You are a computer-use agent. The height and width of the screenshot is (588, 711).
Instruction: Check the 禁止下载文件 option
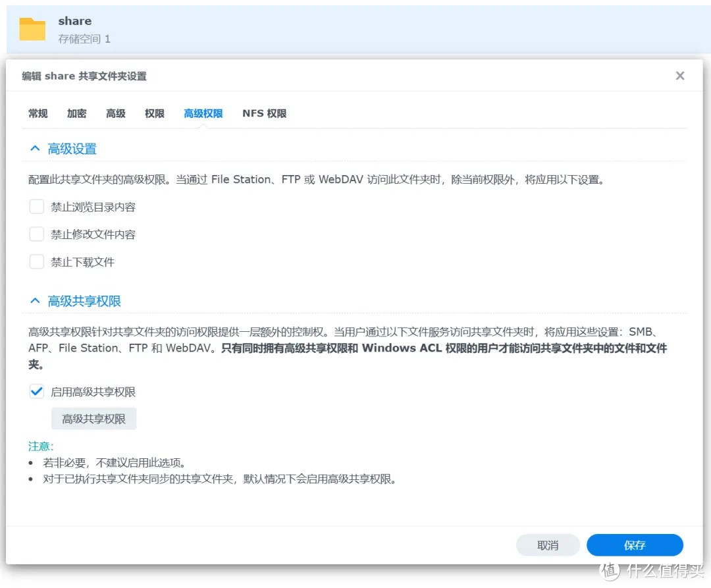37,261
